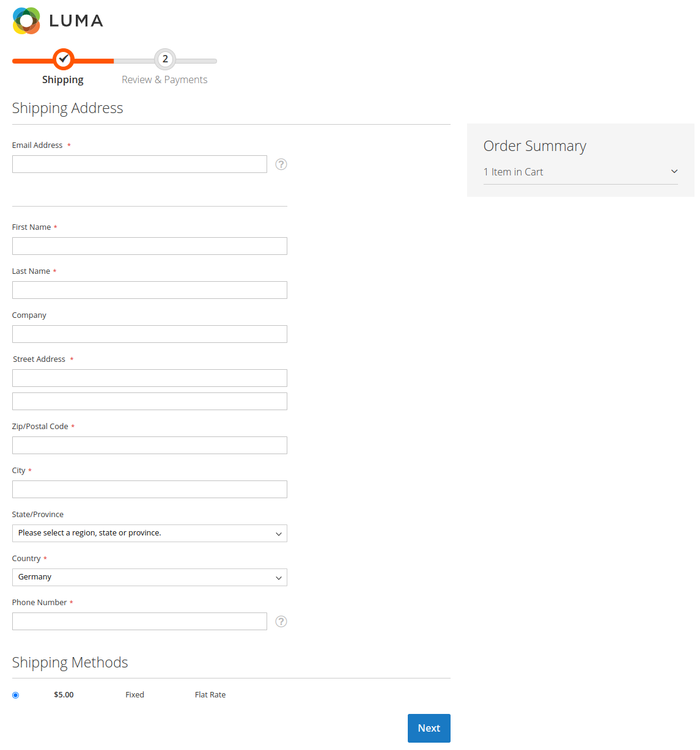The image size is (700, 750).
Task: Go to Review & Payments step
Action: click(x=164, y=79)
